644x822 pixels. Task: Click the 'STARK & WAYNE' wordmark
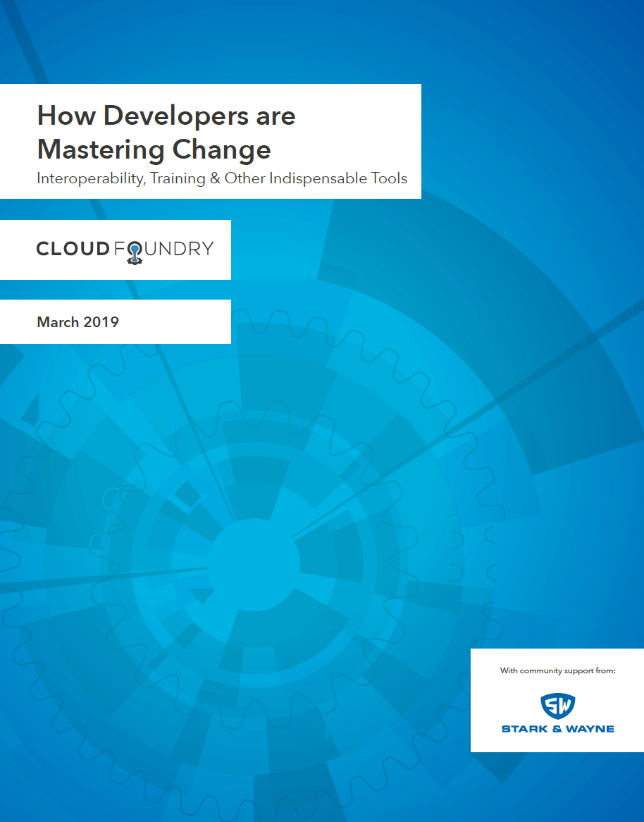[557, 729]
